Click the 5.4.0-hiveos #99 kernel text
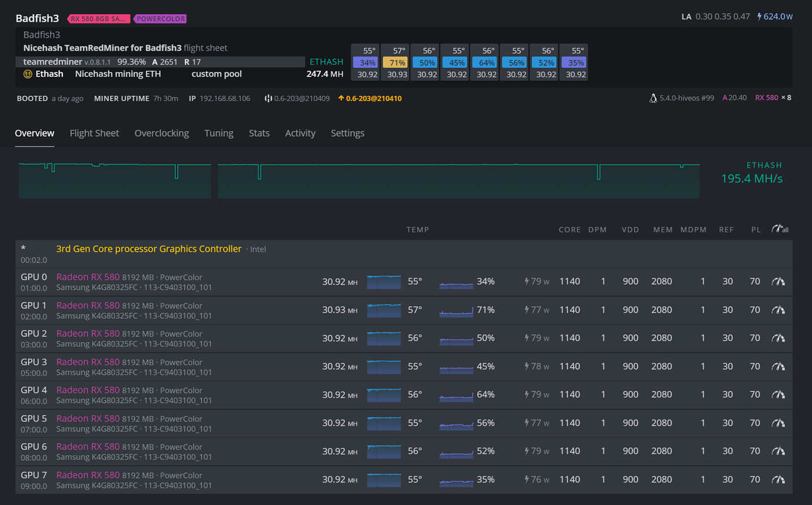This screenshot has height=505, width=812. [x=687, y=98]
